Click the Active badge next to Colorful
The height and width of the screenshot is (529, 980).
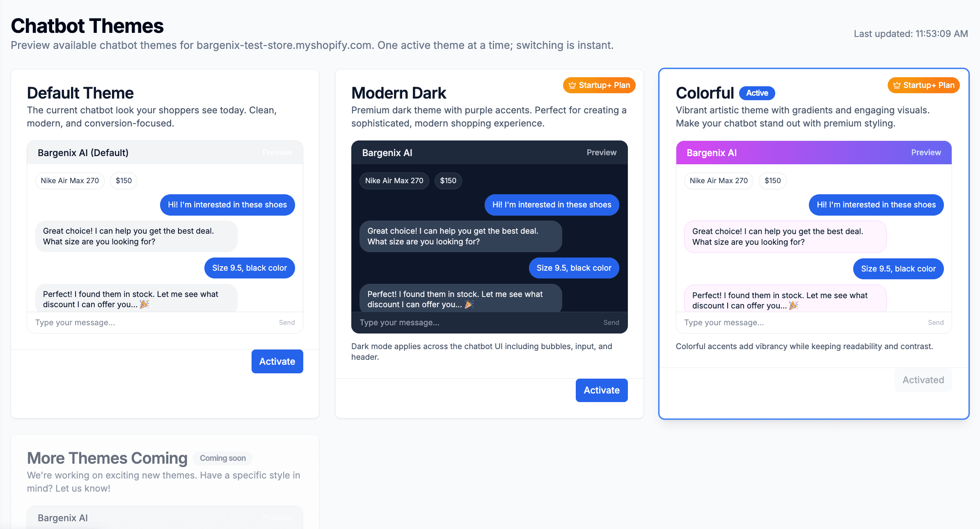pyautogui.click(x=757, y=93)
